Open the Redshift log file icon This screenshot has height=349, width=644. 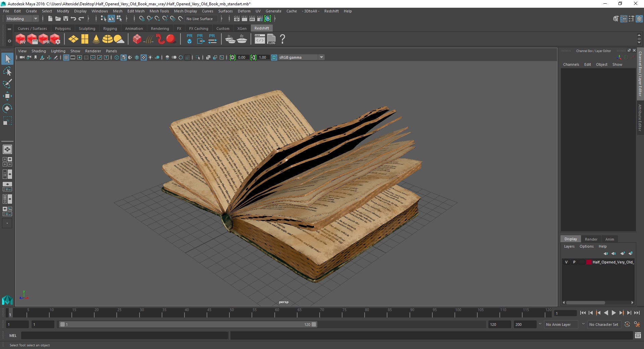click(x=271, y=39)
